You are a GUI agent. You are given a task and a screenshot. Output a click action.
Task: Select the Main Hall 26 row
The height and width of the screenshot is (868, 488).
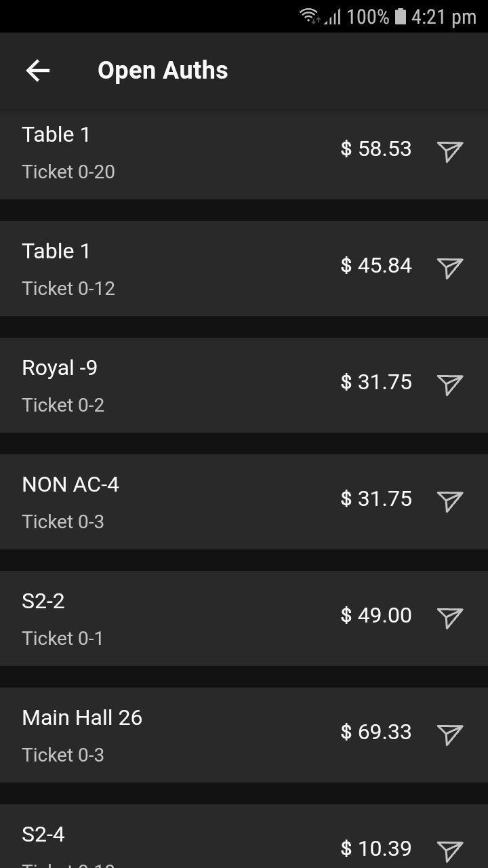(169, 736)
